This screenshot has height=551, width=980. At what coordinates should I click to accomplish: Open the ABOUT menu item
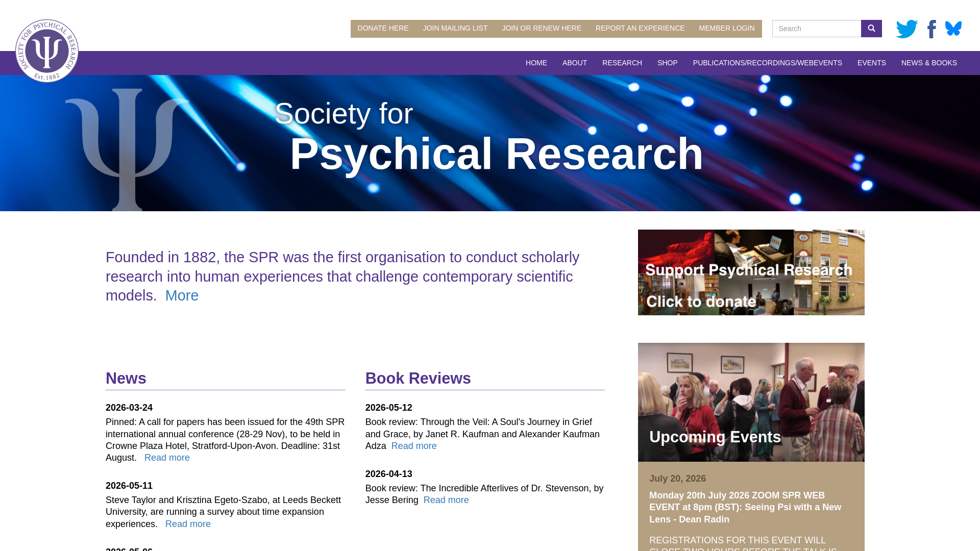tap(574, 63)
